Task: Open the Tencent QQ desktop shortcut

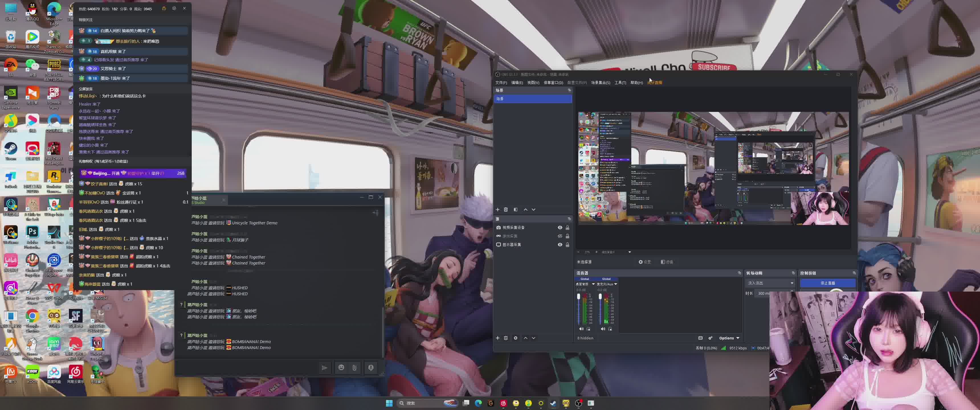Action: 32,12
